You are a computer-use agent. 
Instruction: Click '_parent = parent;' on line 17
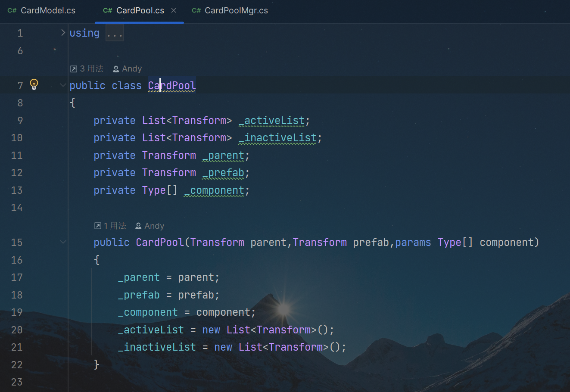(x=169, y=277)
